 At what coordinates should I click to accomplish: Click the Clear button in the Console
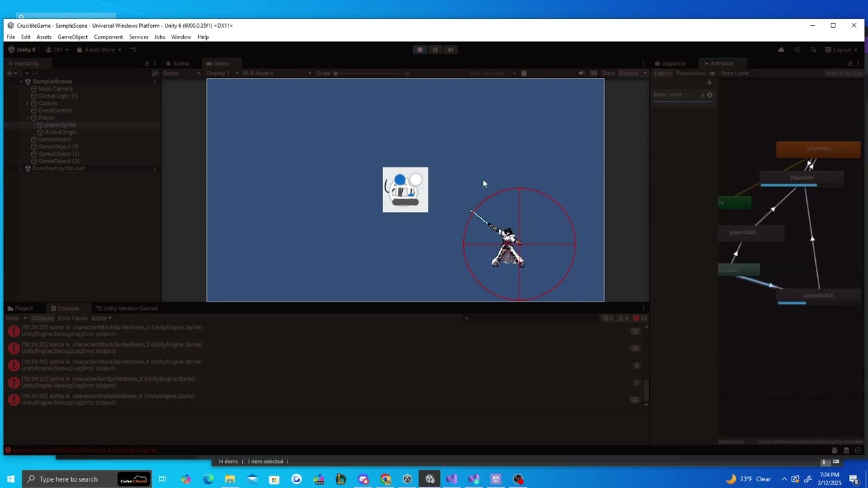(x=11, y=318)
